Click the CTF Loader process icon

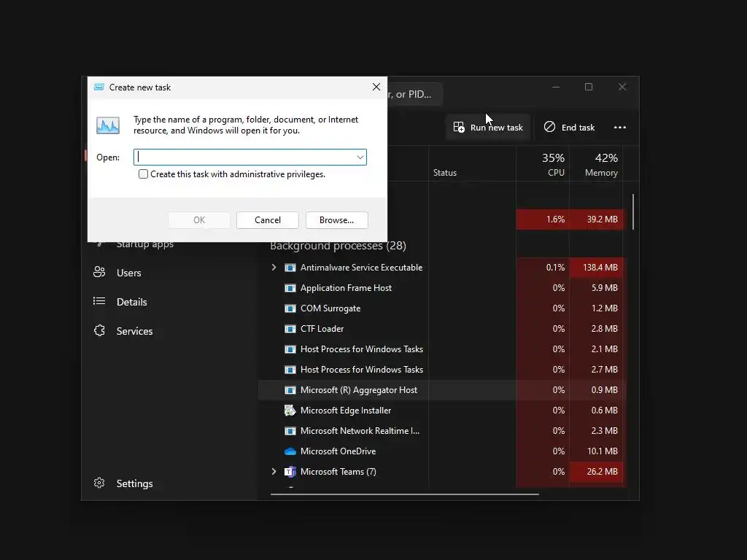pyautogui.click(x=290, y=329)
